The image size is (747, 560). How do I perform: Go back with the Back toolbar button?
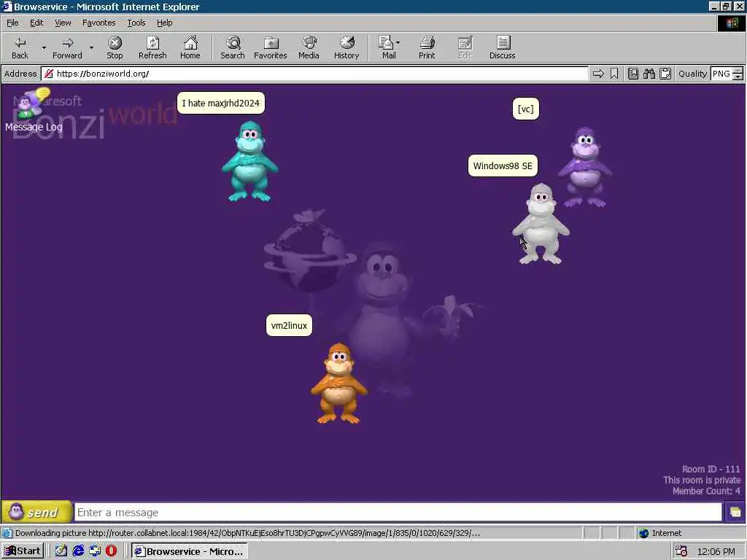click(20, 47)
